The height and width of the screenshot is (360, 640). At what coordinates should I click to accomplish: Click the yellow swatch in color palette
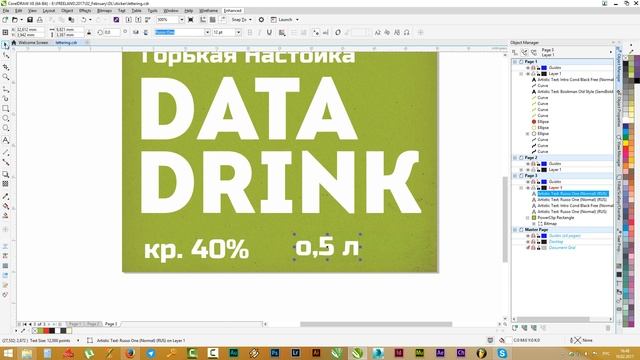click(625, 142)
